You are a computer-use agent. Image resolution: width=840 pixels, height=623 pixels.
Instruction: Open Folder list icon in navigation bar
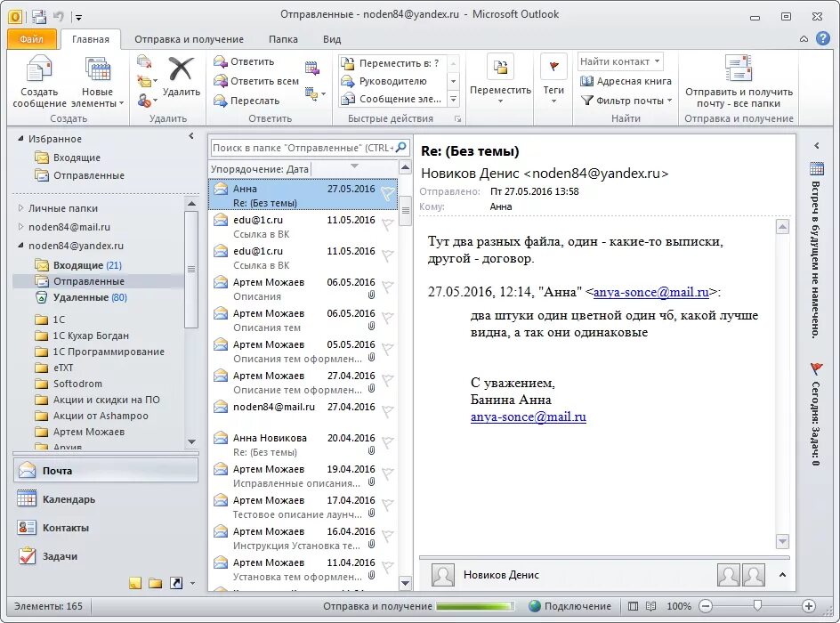(156, 583)
